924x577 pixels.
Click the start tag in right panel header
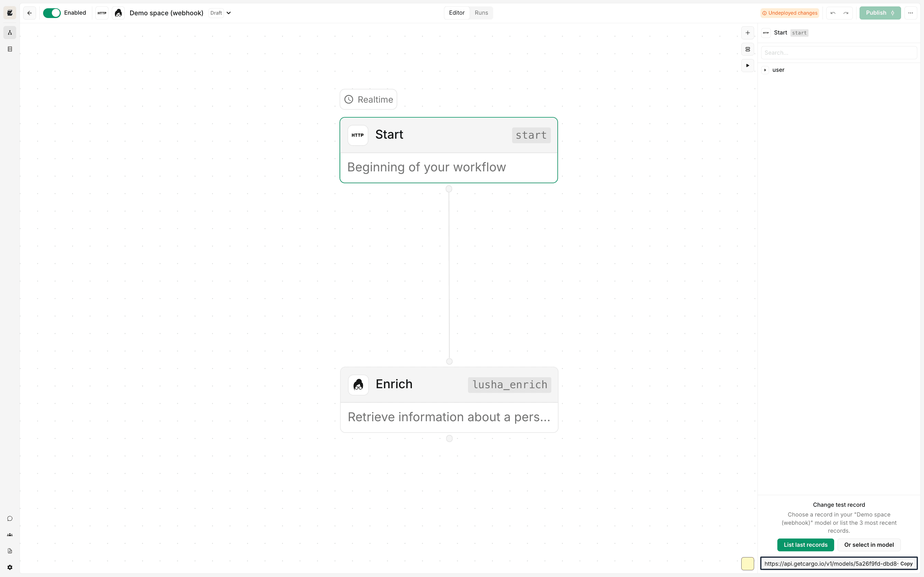pos(799,33)
